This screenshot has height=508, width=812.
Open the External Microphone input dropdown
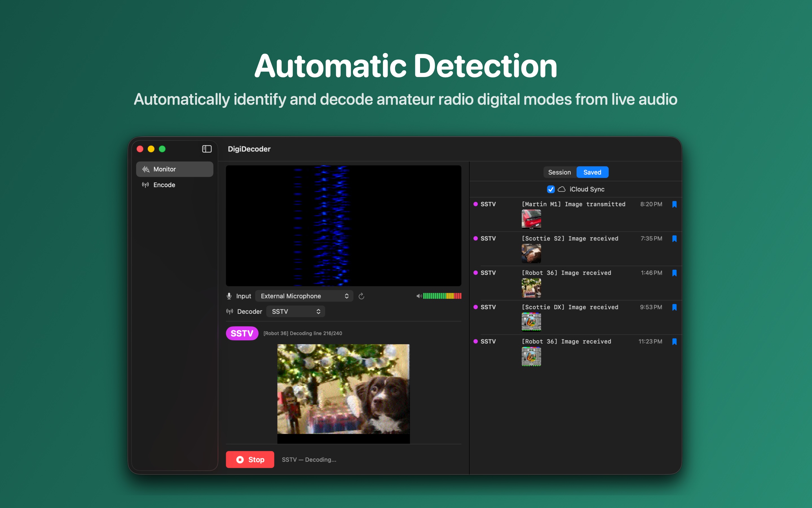(x=304, y=296)
